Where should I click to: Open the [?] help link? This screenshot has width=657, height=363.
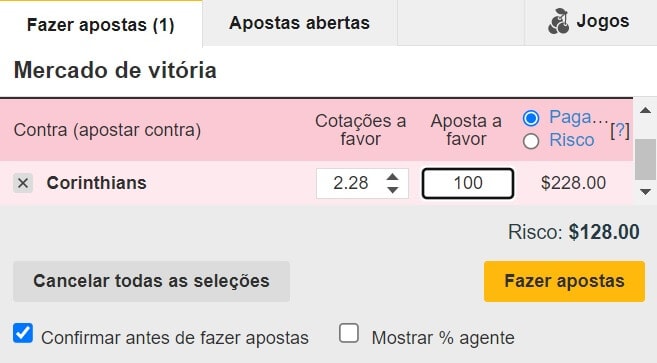coord(620,131)
